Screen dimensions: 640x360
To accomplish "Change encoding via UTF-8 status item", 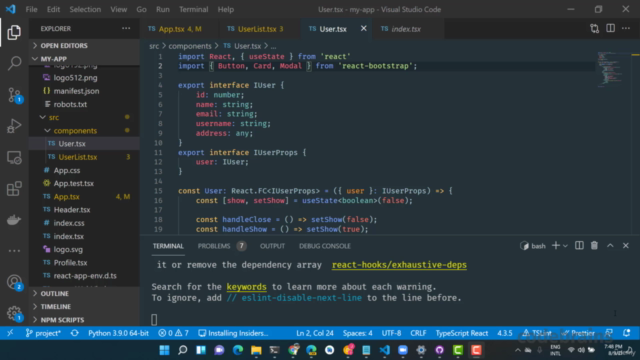I will coord(391,333).
